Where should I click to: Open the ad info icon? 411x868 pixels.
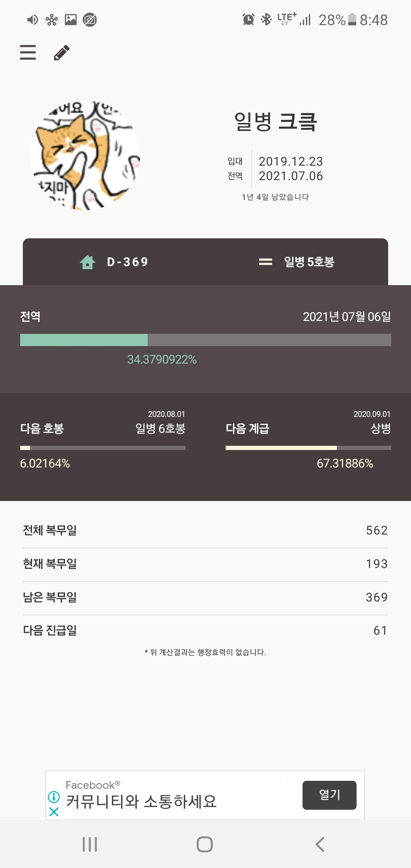click(x=54, y=796)
